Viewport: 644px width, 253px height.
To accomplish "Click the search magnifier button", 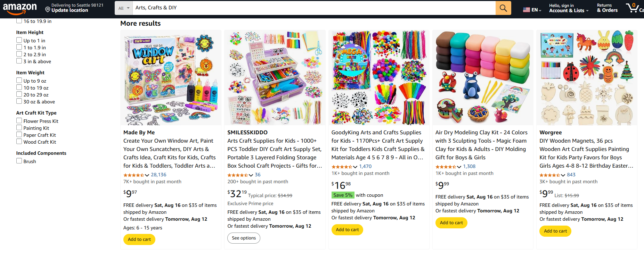I will pos(503,8).
